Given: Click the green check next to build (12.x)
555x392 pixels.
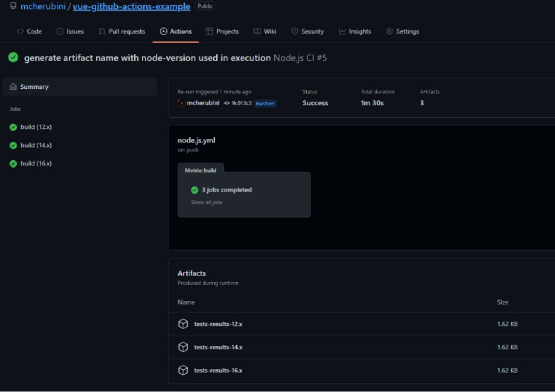Looking at the screenshot, I should tap(14, 127).
